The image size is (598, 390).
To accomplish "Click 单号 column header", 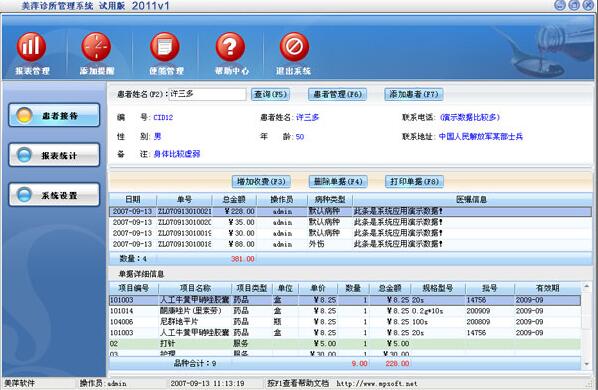I will pyautogui.click(x=184, y=199).
